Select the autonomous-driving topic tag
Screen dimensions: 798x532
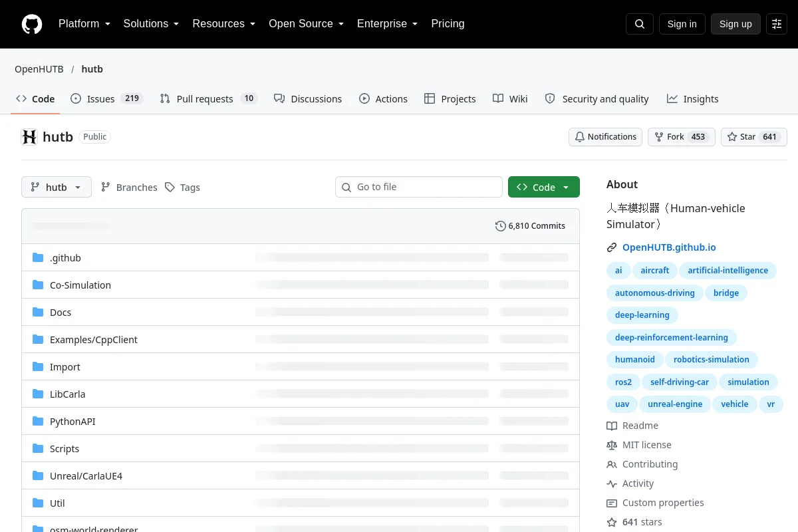[654, 293]
